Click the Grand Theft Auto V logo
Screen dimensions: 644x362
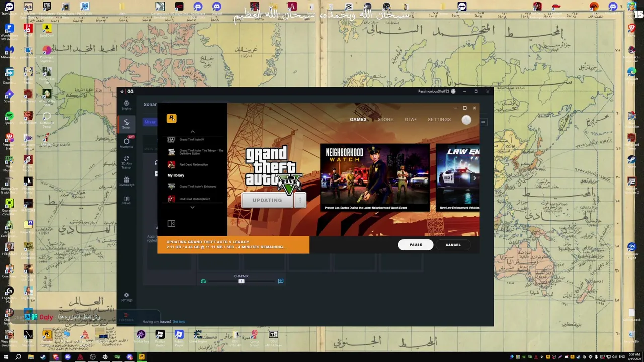coord(274,170)
